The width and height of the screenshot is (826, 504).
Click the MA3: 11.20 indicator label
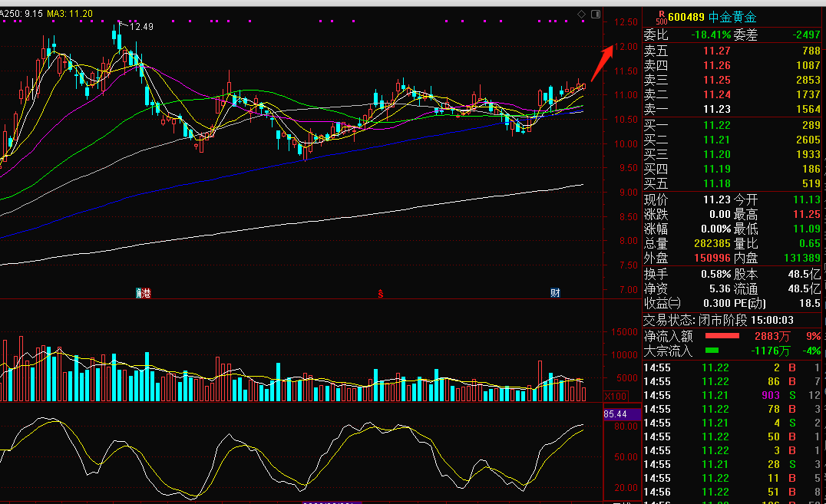(70, 14)
